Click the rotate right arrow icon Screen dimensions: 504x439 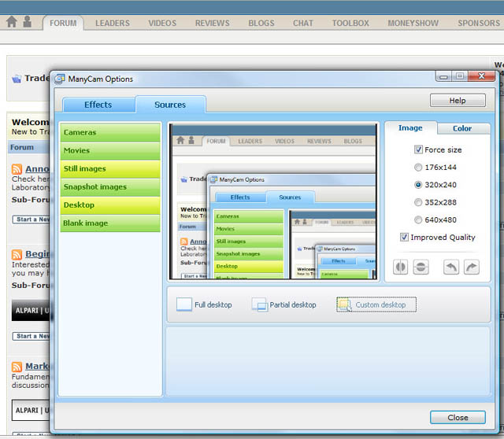472,267
